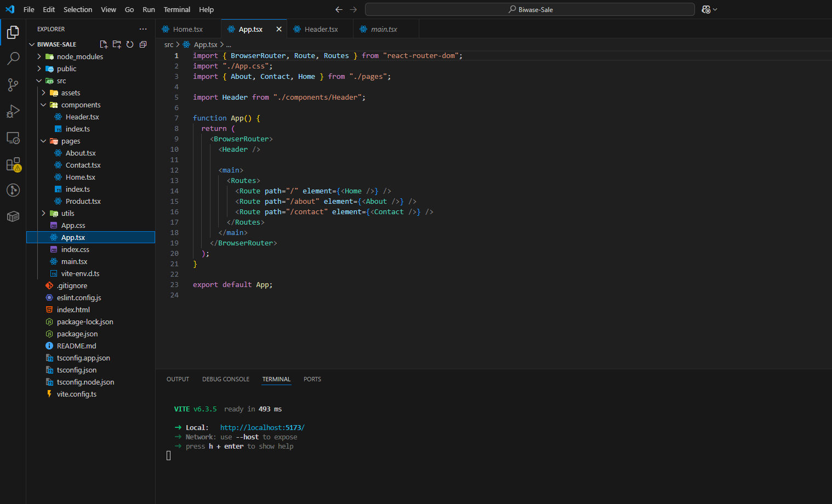Open the Search view in activity bar
The height and width of the screenshot is (504, 832).
point(13,58)
